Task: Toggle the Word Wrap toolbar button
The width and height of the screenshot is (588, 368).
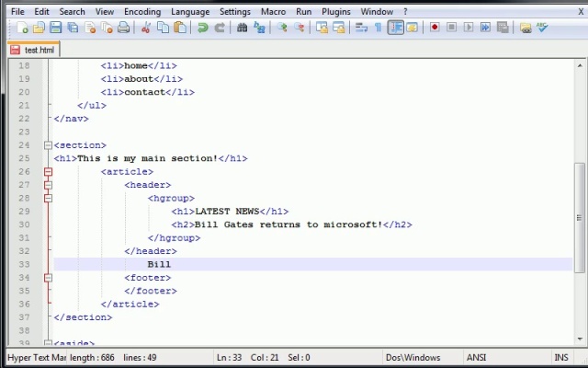Action: pyautogui.click(x=361, y=29)
